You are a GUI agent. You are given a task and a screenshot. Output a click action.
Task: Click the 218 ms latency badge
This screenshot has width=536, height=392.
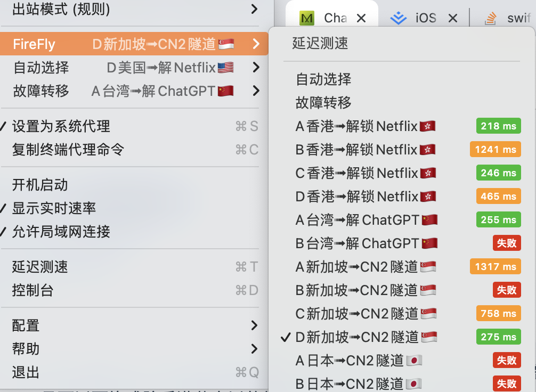pos(498,126)
